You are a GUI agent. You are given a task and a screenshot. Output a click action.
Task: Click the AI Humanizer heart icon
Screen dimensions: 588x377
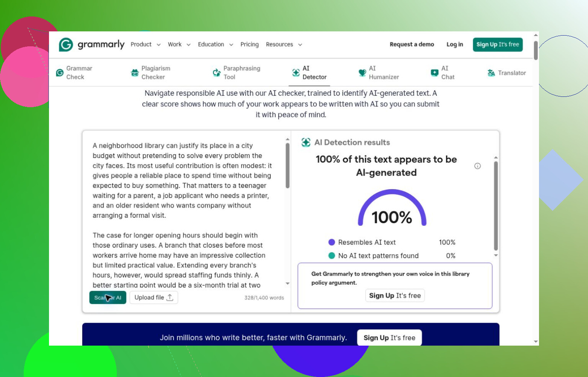click(362, 73)
